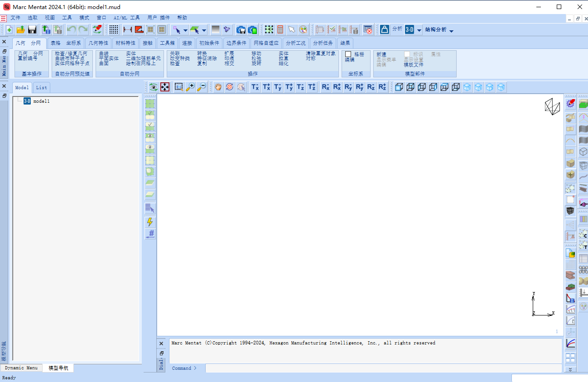Click the zoom in magnifier icon
The height and width of the screenshot is (382, 588).
pos(190,87)
